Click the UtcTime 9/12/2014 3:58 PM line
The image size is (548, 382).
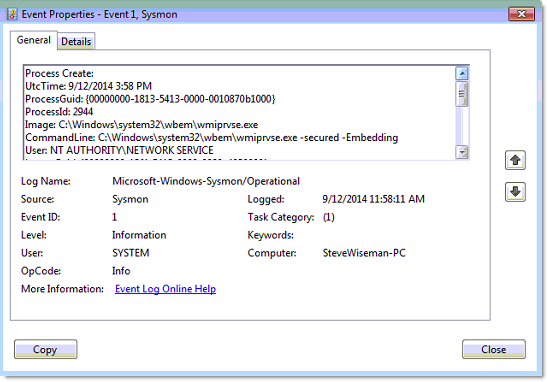[x=88, y=86]
